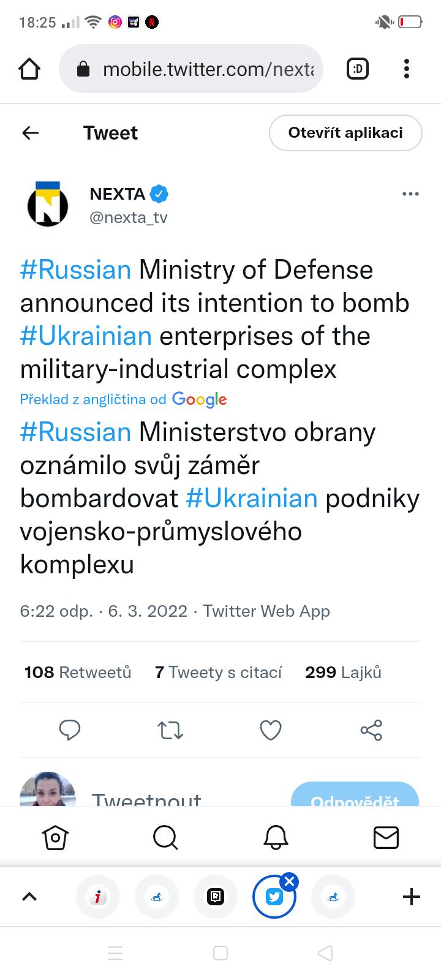
Task: Open the notifications bell tab
Action: click(276, 837)
